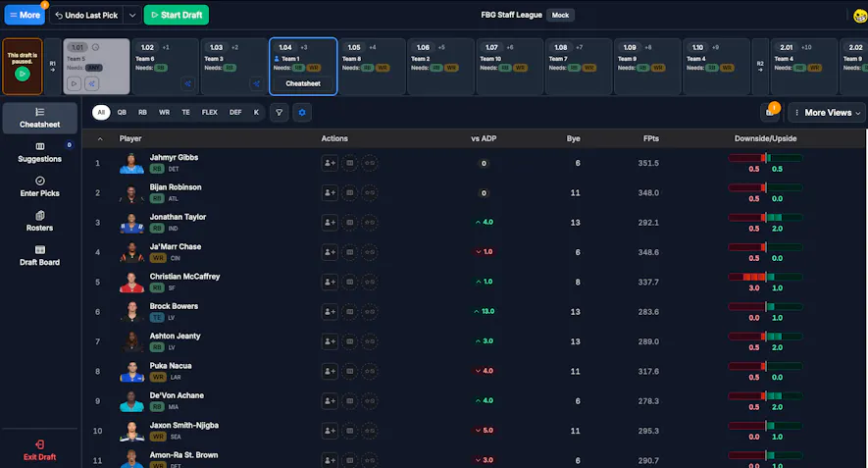Click the notification icon with orange badge near More Views
The image size is (868, 468).
[x=770, y=112]
